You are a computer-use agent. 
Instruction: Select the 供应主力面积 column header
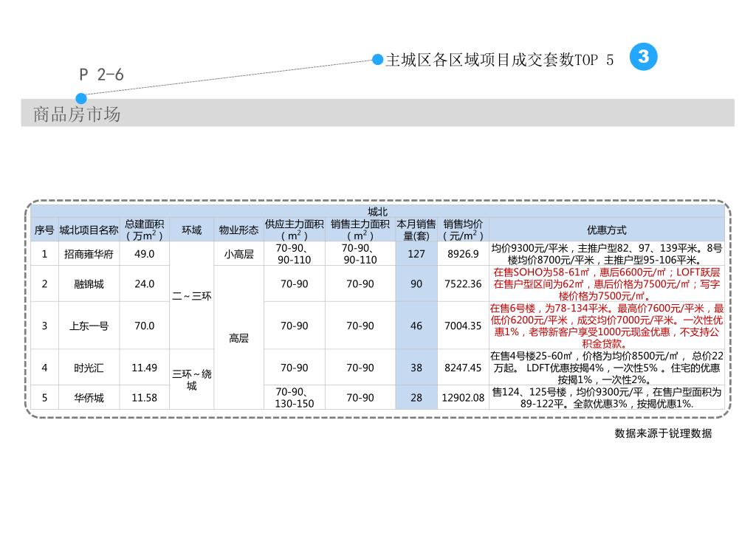[294, 230]
